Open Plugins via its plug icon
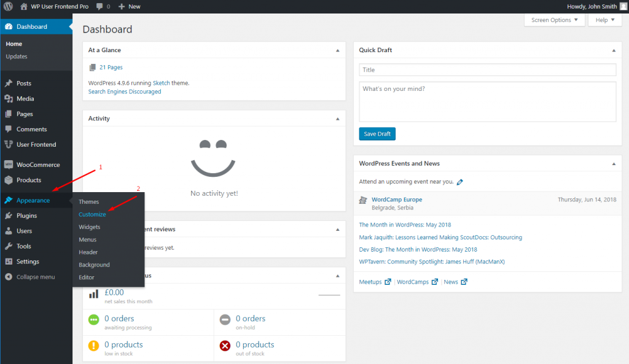The width and height of the screenshot is (629, 364). [9, 215]
